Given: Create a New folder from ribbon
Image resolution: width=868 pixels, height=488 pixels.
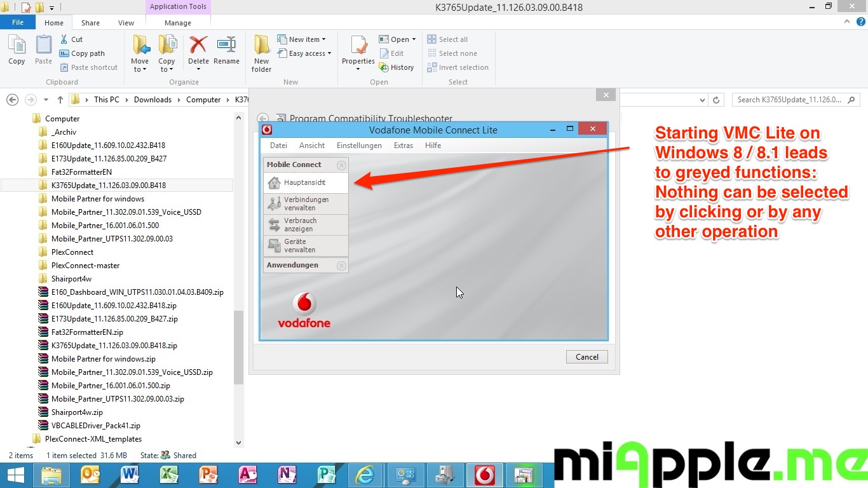Looking at the screenshot, I should point(261,52).
